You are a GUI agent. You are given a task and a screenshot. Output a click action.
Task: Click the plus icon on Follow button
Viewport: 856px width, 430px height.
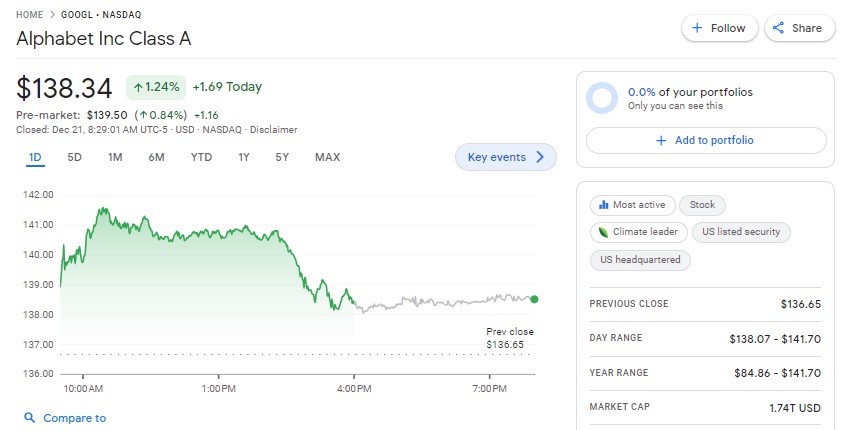[x=697, y=28]
